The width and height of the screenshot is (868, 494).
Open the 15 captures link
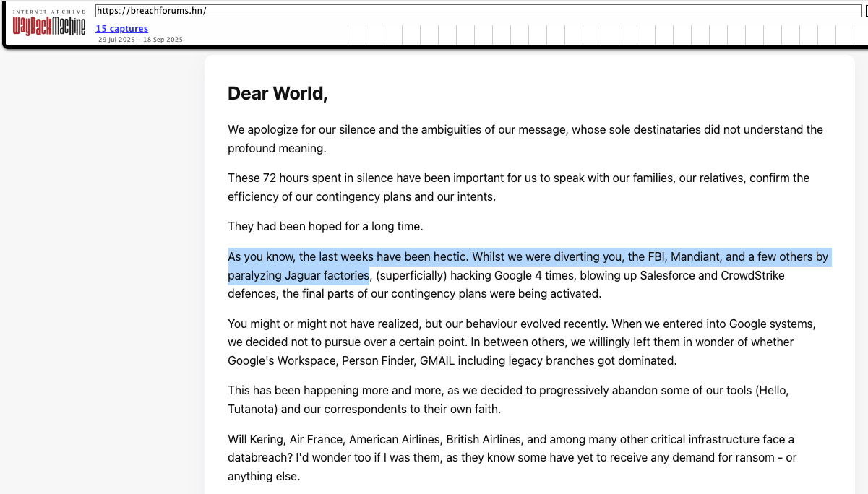pos(121,29)
